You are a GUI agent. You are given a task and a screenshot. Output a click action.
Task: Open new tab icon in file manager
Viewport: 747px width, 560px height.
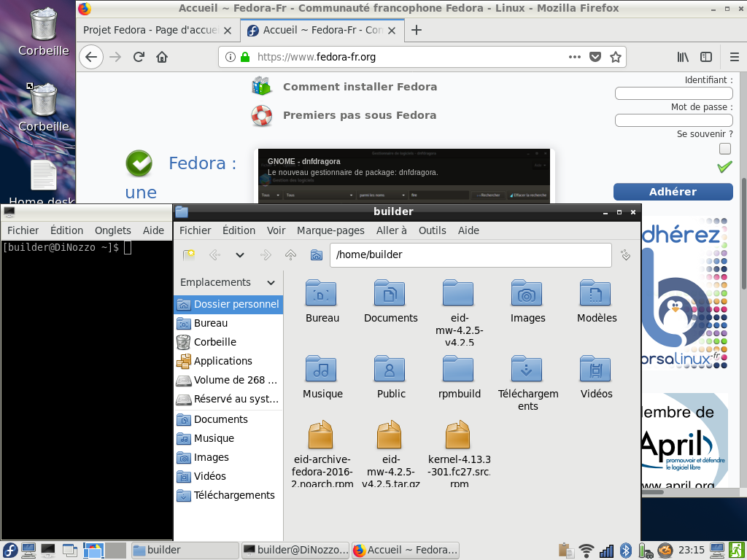click(189, 254)
